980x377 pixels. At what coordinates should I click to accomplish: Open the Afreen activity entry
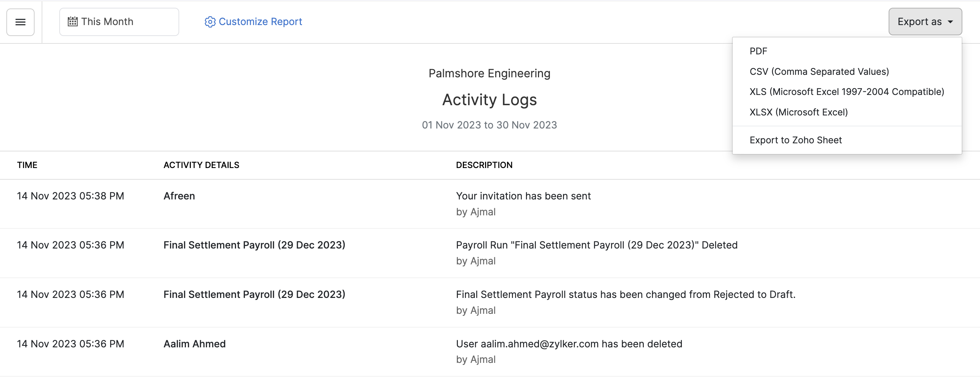(x=179, y=196)
